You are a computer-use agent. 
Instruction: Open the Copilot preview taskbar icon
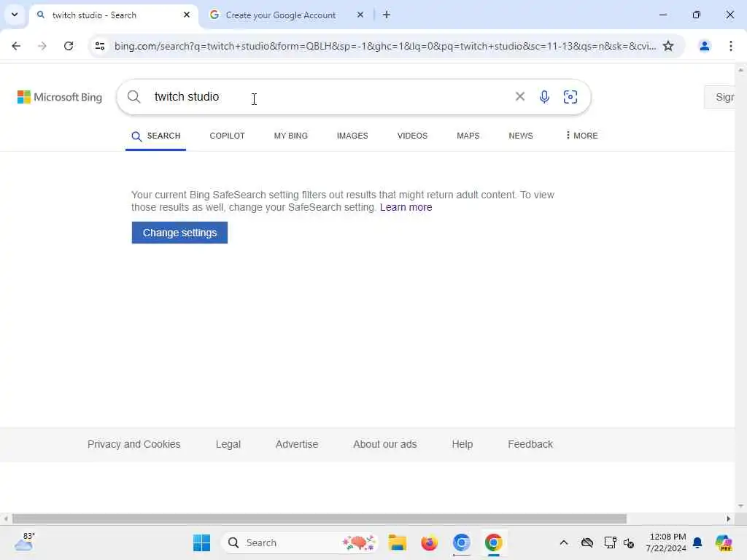(724, 542)
